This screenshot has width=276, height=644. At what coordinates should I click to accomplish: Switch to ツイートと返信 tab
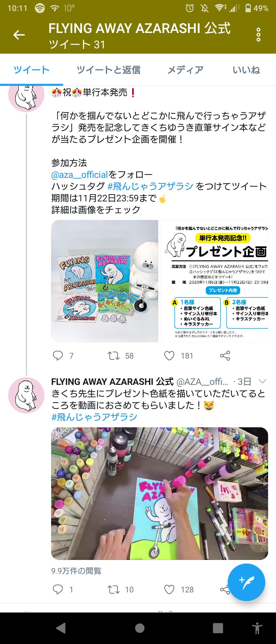pos(108,70)
